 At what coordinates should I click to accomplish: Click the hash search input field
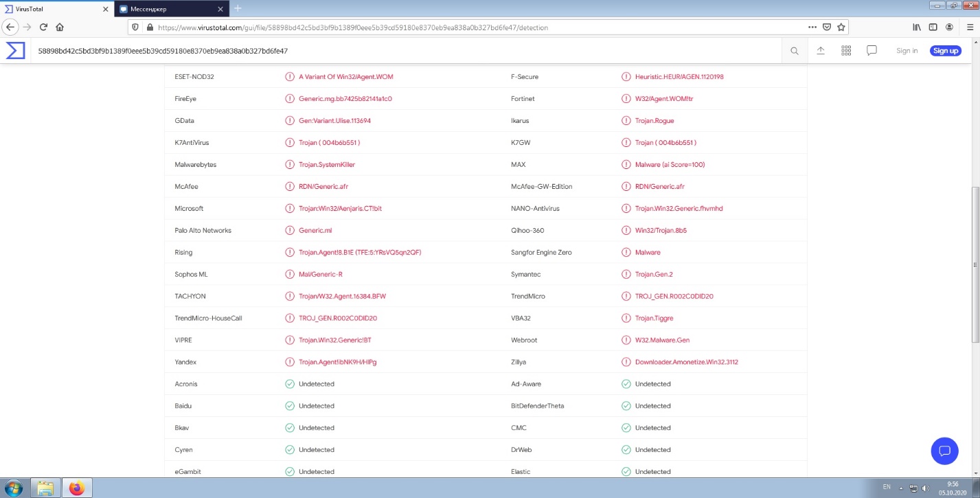tap(406, 51)
